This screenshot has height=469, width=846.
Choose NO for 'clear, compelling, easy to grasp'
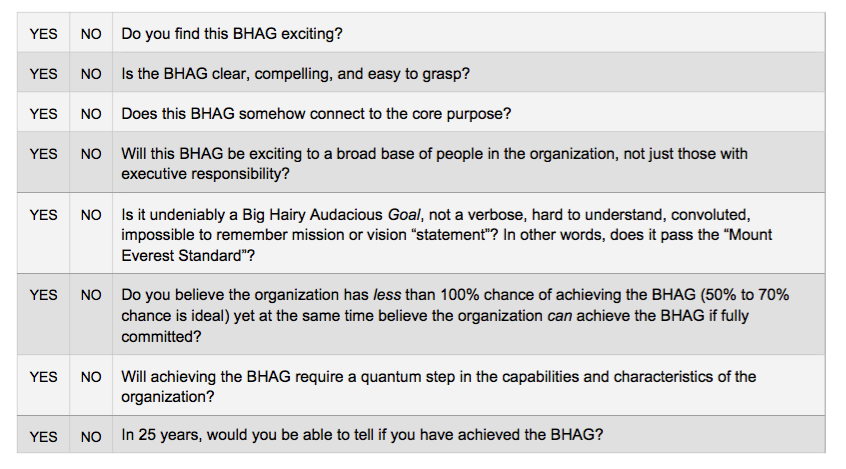[x=91, y=73]
